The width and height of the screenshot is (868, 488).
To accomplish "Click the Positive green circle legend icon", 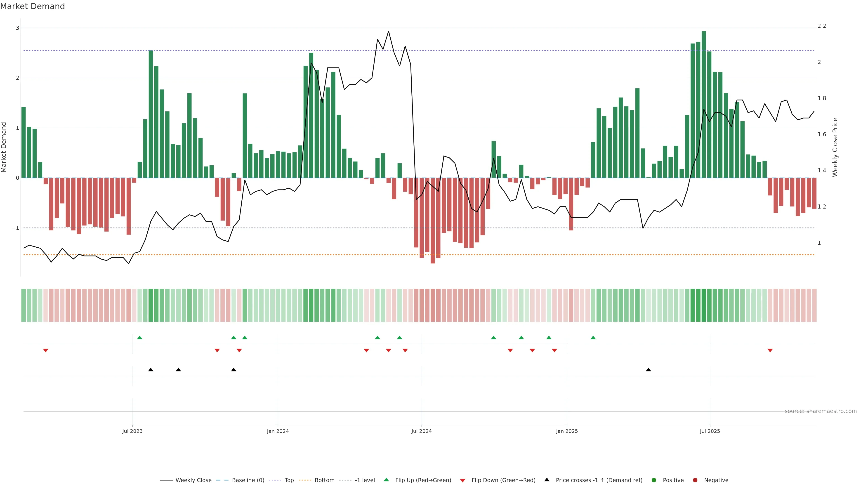I will [x=654, y=480].
